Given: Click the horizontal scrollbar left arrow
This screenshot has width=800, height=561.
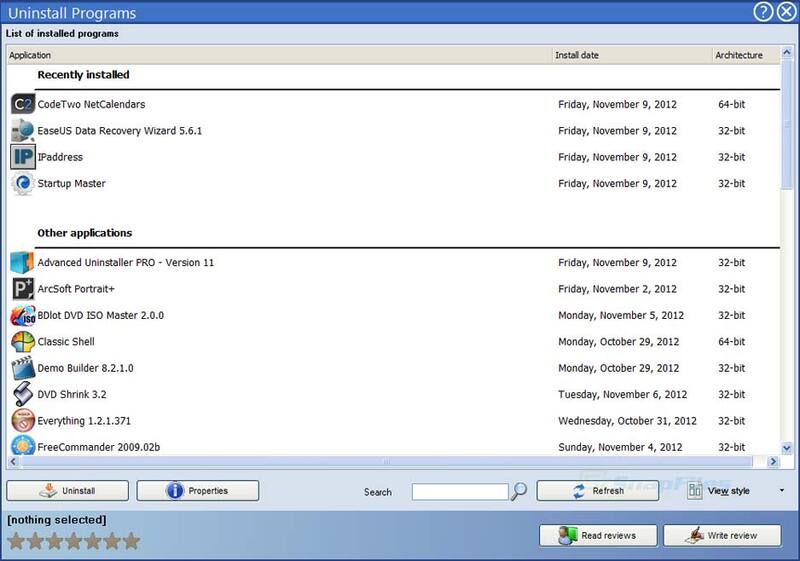Looking at the screenshot, I should coord(13,462).
